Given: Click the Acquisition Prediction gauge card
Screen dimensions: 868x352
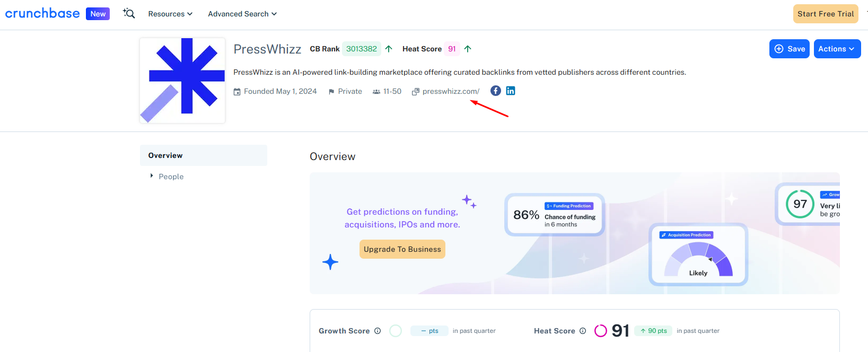Looking at the screenshot, I should (698, 254).
